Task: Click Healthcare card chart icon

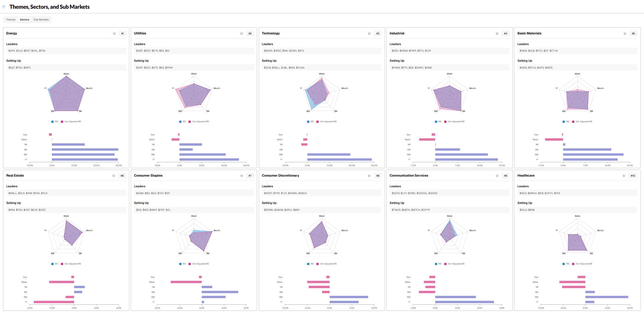Action: tap(624, 176)
